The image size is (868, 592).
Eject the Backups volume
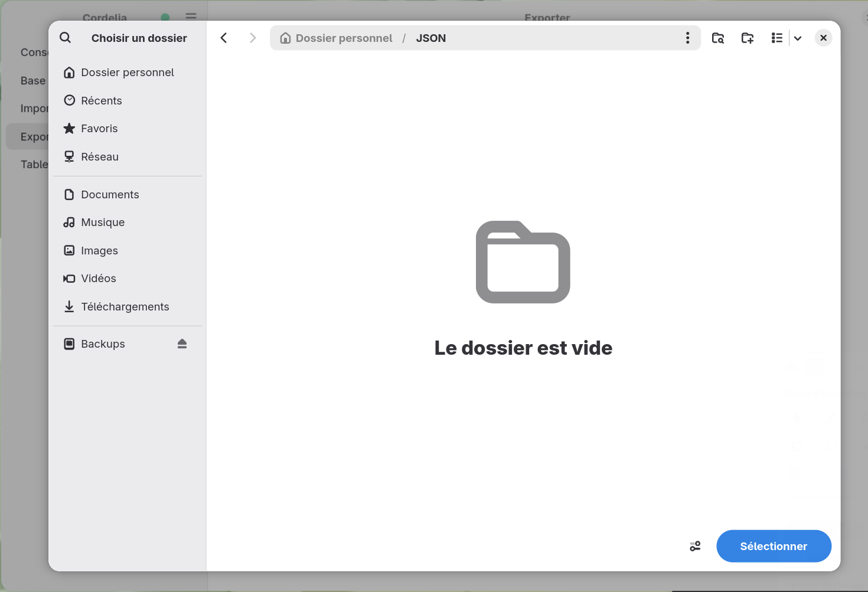(x=182, y=344)
